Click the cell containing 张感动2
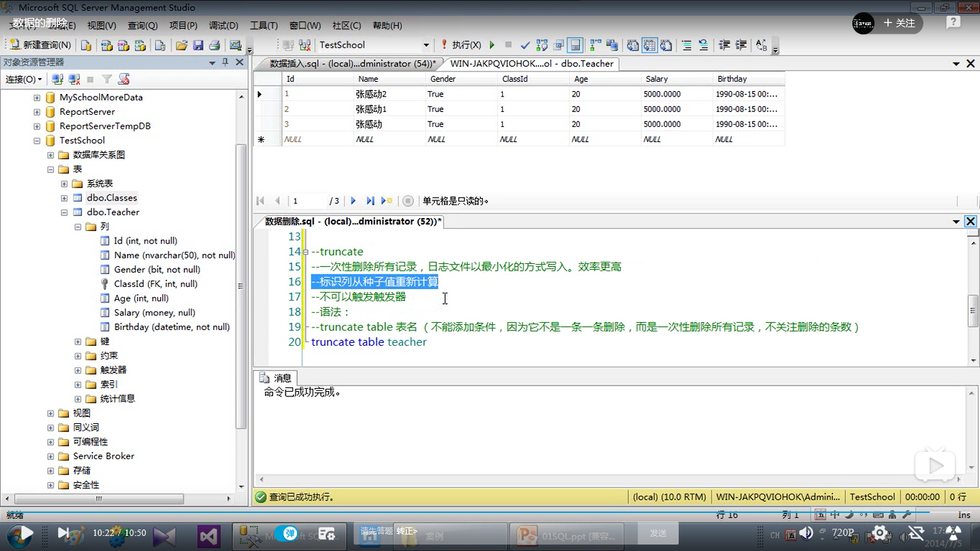Screen dimensions: 980x551 390,94
